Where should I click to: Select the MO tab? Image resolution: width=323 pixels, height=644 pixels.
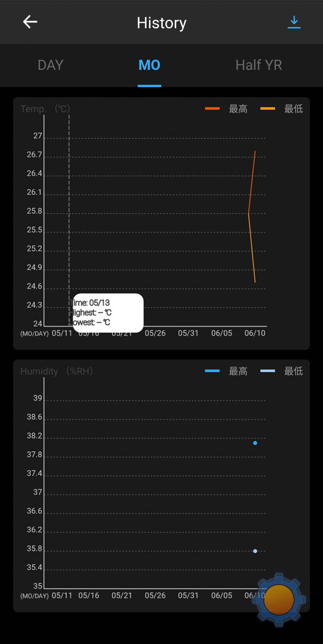coord(149,65)
